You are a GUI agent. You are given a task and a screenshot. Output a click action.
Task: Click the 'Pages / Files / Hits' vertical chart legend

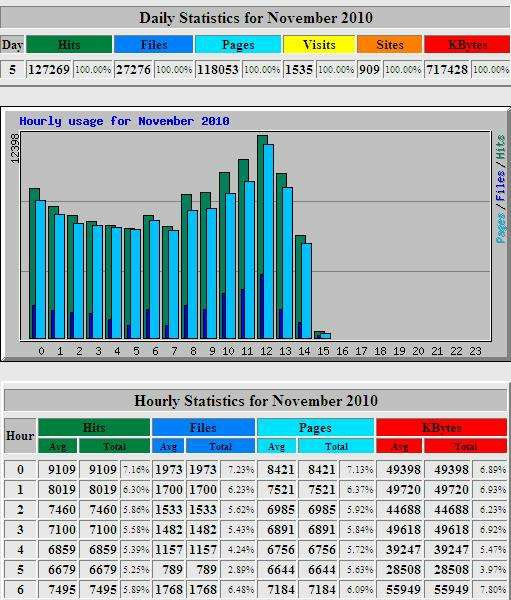[x=501, y=189]
